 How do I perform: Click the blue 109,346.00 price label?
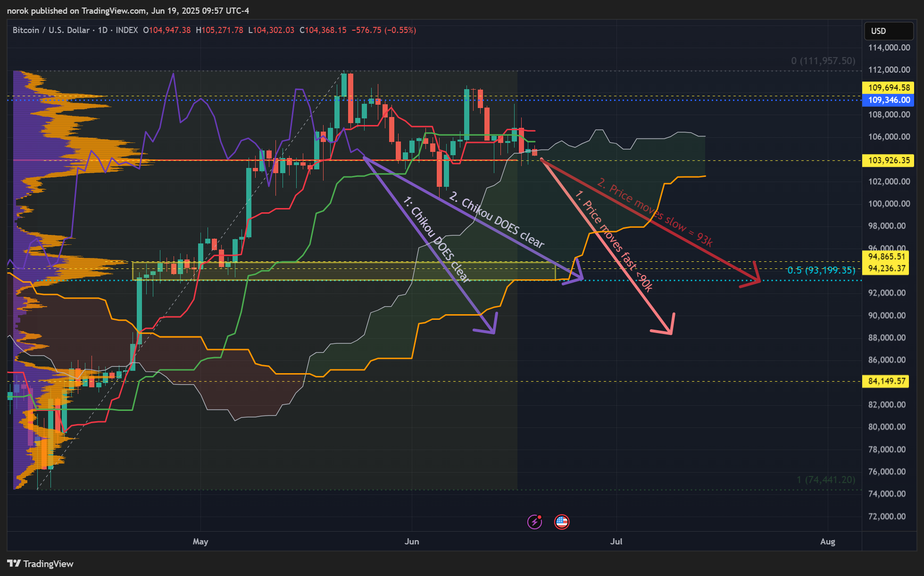(x=888, y=100)
